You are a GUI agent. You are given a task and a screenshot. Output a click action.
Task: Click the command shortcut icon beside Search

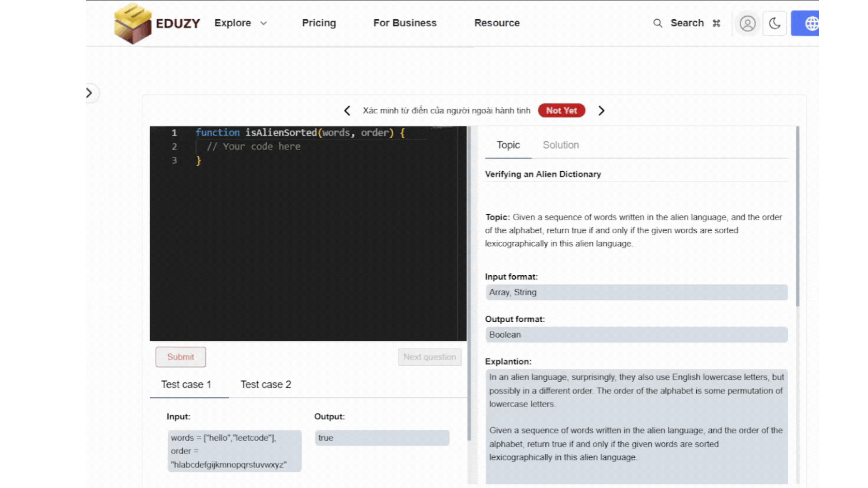pos(716,23)
